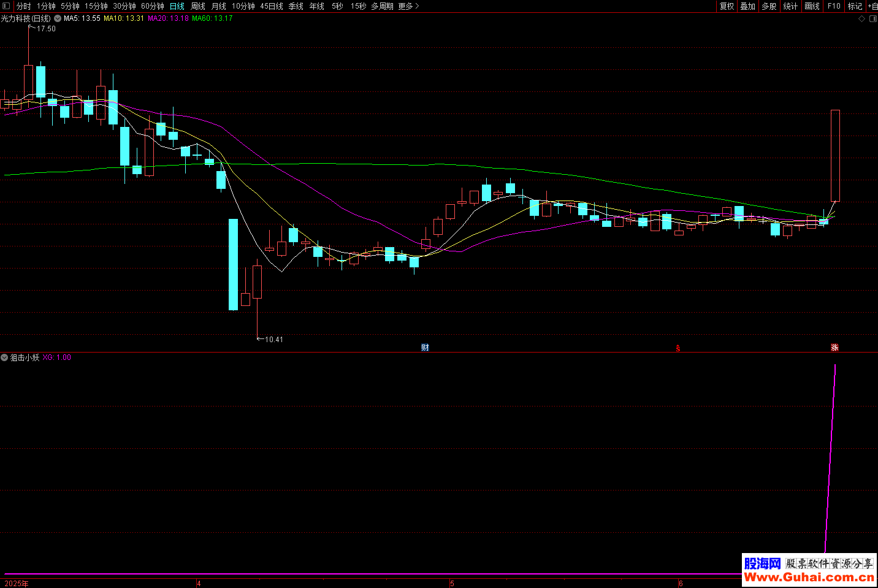The width and height of the screenshot is (878, 588).
Task: Click the 光力科技(日线) stock title
Action: coord(26,18)
